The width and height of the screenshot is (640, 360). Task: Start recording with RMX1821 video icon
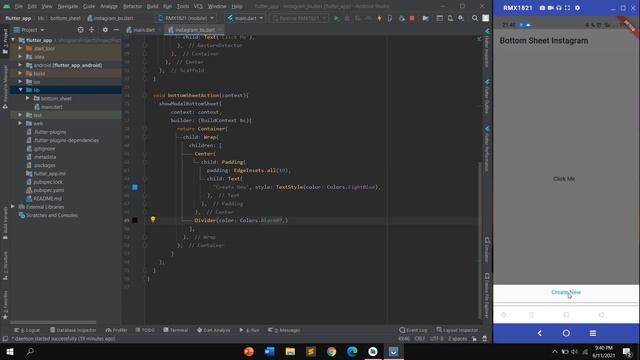click(551, 8)
